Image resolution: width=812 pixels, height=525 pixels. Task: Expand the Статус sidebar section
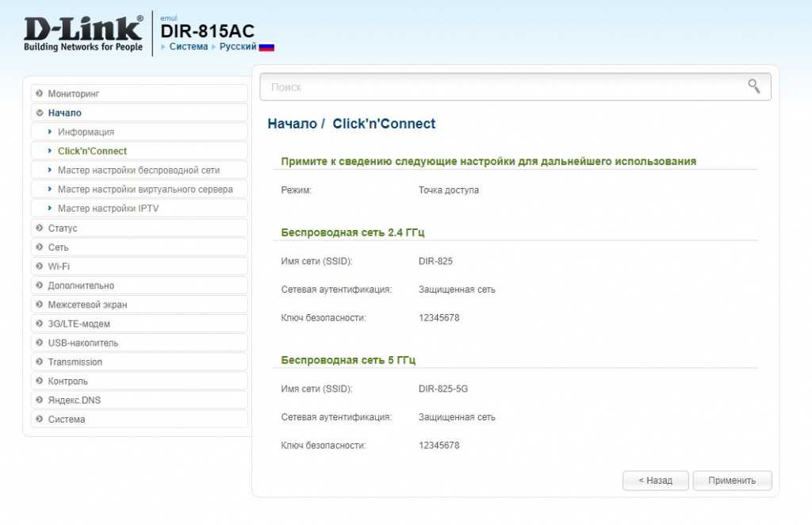[62, 228]
